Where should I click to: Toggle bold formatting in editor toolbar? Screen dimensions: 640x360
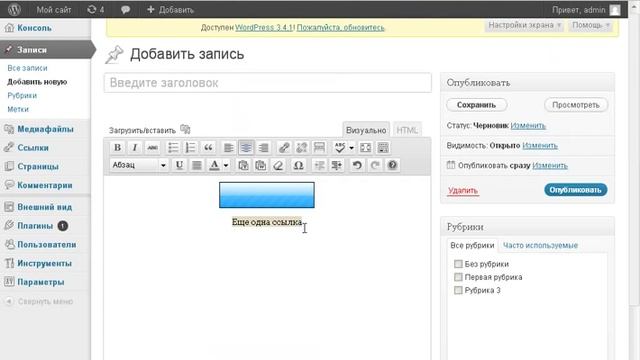(118, 147)
